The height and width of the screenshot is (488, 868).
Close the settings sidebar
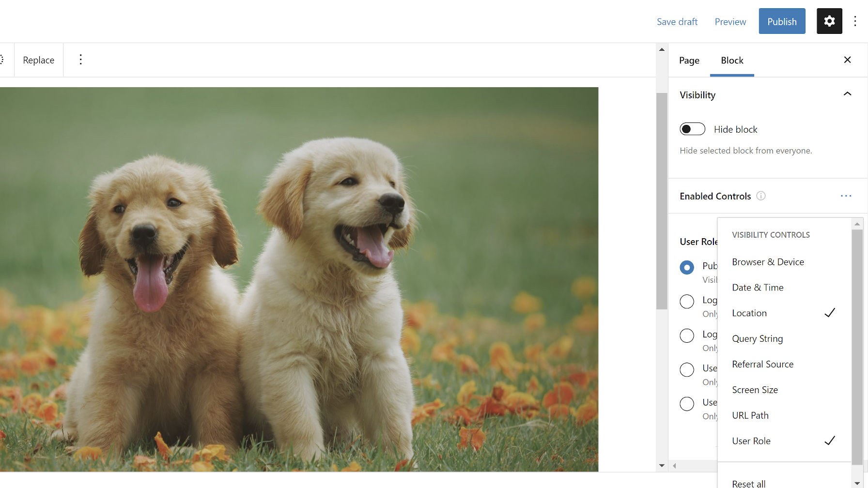click(847, 60)
